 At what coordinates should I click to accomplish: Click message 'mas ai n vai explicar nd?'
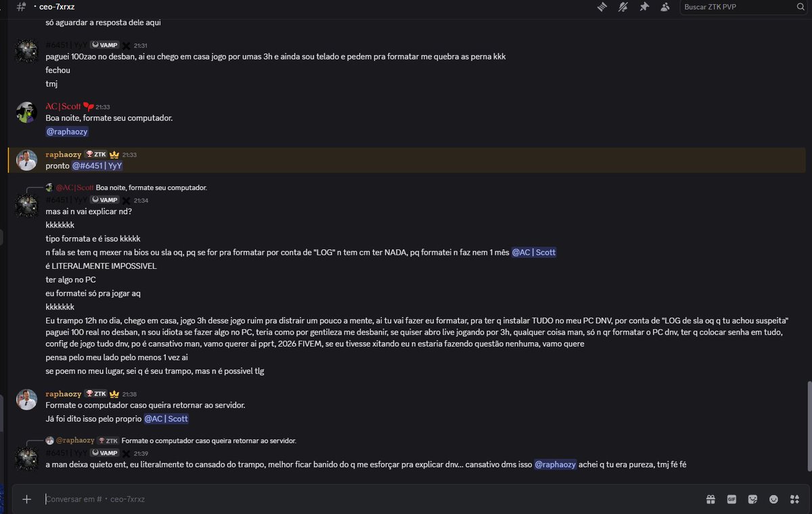coord(89,211)
